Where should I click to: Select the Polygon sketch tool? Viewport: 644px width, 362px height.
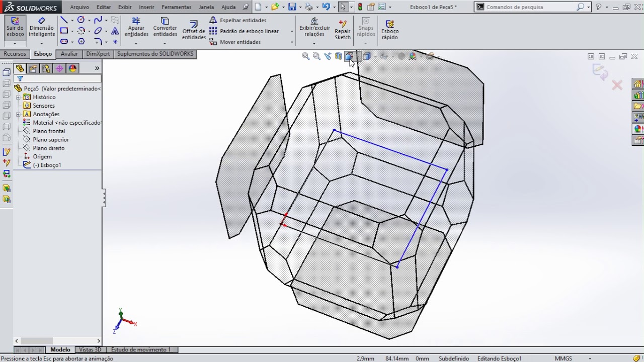point(81,42)
